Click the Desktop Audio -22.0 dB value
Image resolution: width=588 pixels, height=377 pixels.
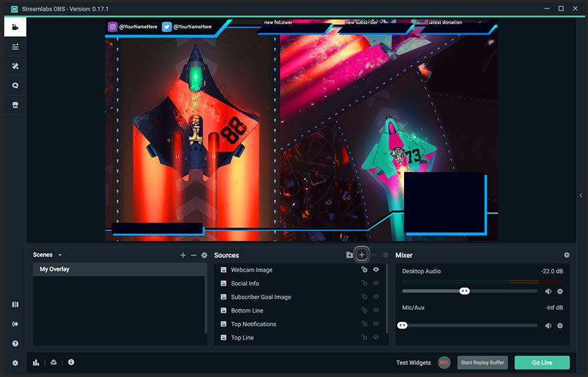click(551, 271)
